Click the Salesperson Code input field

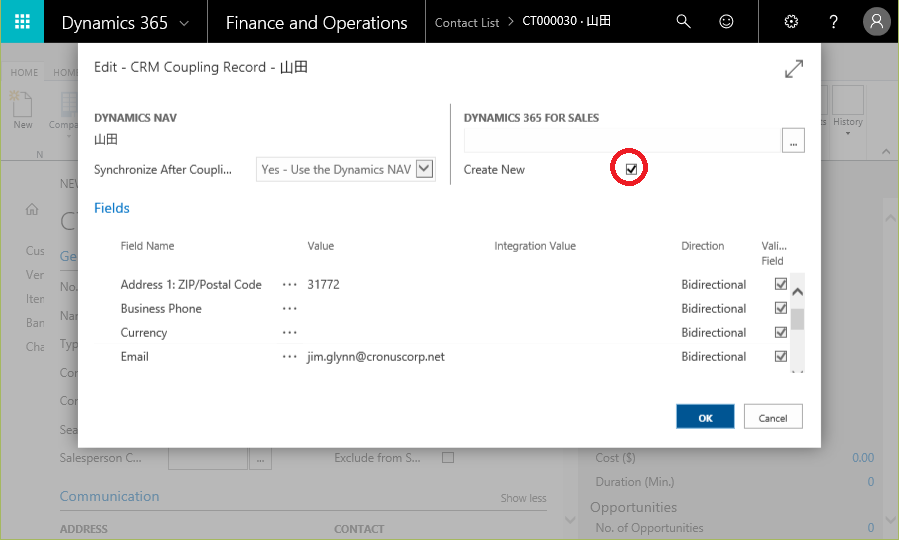(x=208, y=459)
